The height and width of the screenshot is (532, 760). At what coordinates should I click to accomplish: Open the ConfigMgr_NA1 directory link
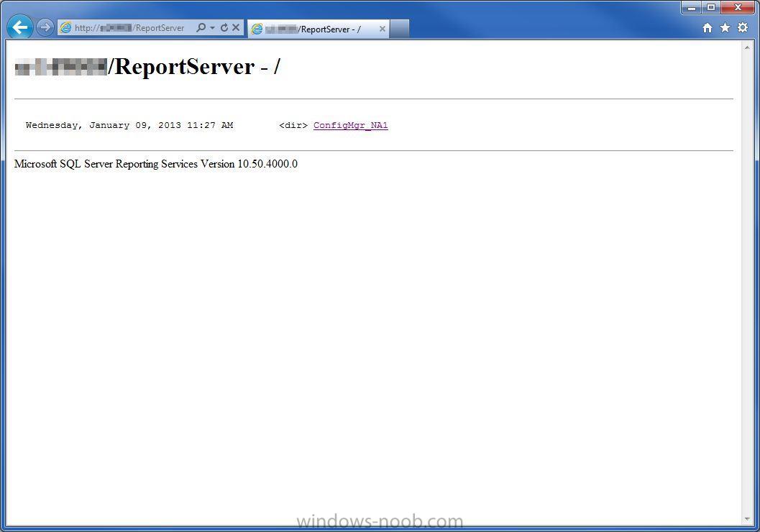click(x=350, y=126)
